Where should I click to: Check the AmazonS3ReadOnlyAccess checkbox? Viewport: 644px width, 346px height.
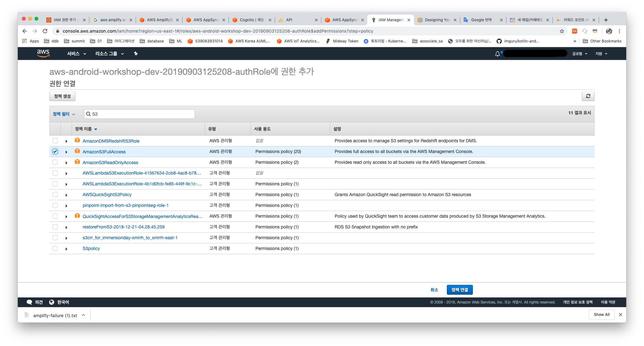[x=55, y=162]
